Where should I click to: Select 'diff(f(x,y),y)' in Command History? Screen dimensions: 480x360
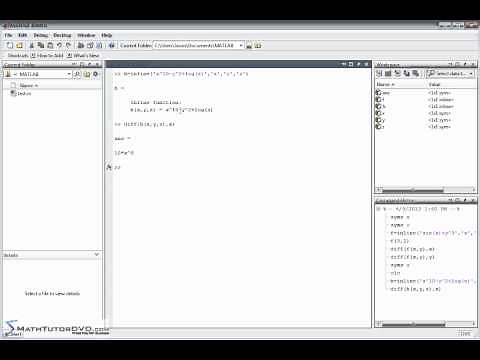point(412,257)
